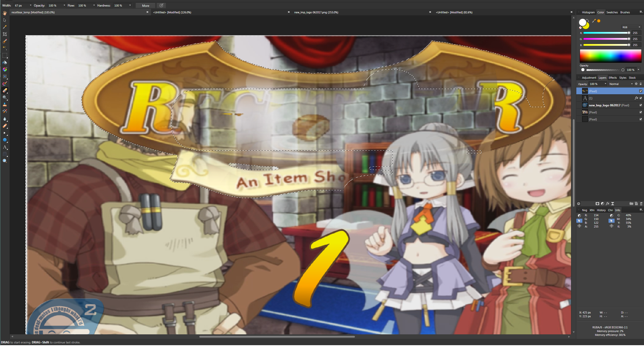
Task: Click the Color panel eyedropper picker
Action: tap(594, 21)
